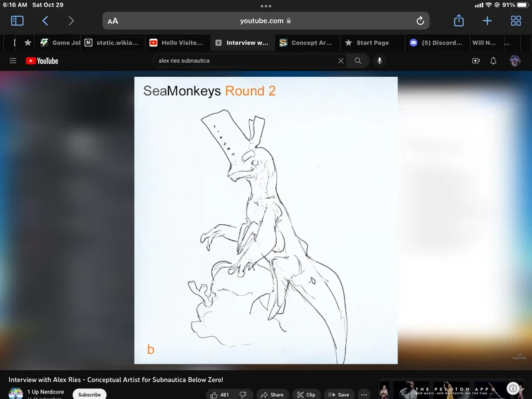Screen dimensions: 532x399
Task: Subscribe to 1 Up Nerdcore
Action: pyautogui.click(x=89, y=395)
